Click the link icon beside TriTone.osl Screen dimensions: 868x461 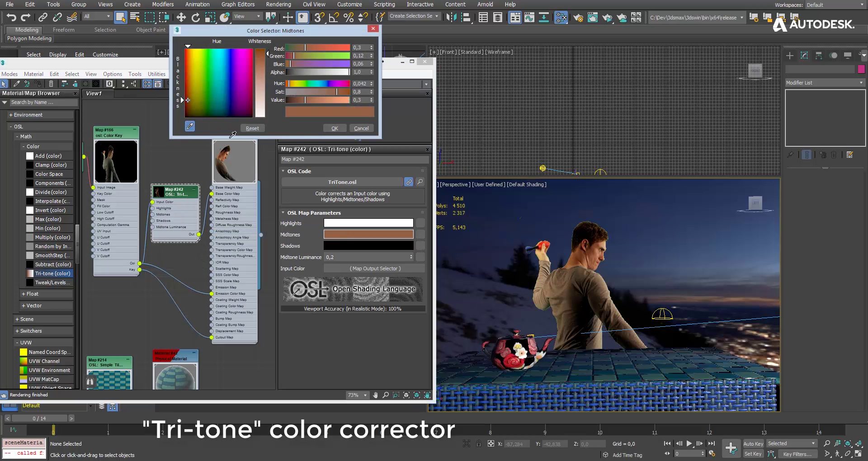409,182
